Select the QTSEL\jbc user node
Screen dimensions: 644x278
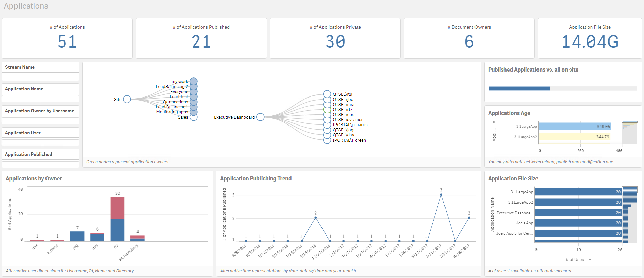pyautogui.click(x=327, y=99)
